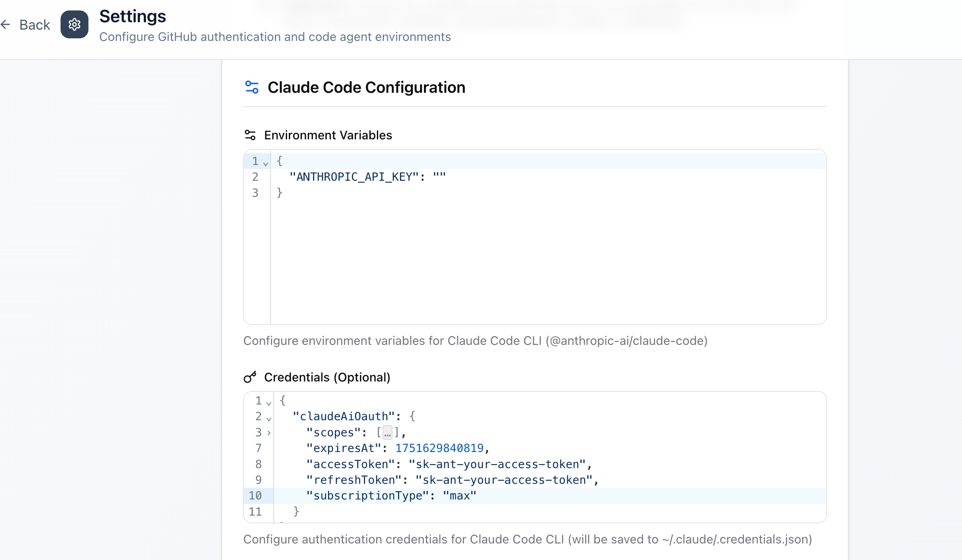Click the Claude Code Configuration heading
962x560 pixels.
366,87
